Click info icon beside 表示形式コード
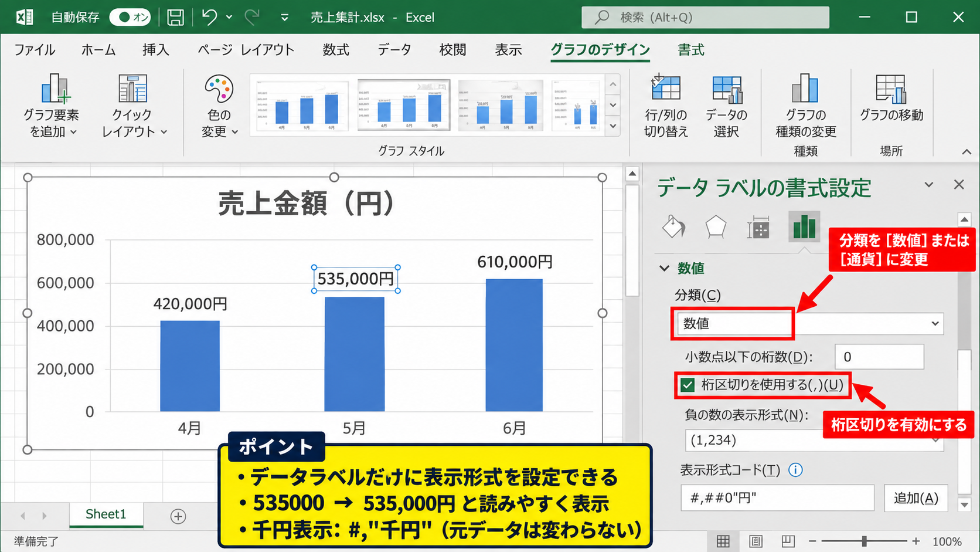The width and height of the screenshot is (980, 552). 795,470
